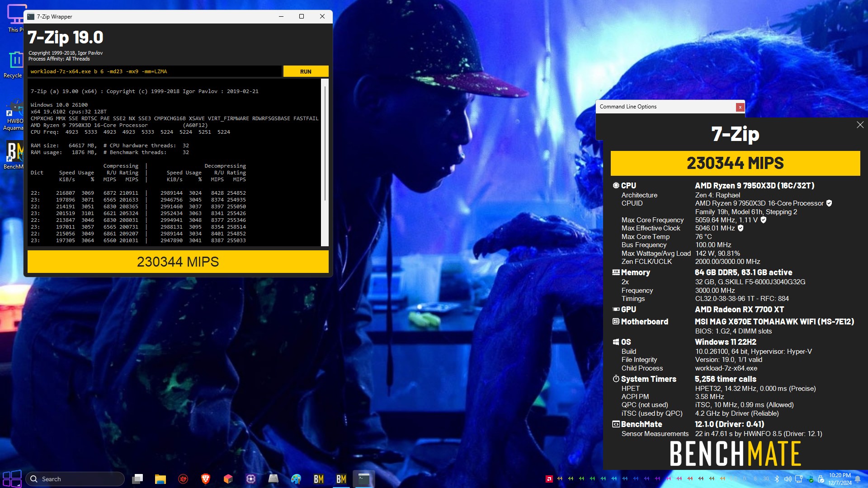Close the Command Line Options window

point(740,107)
